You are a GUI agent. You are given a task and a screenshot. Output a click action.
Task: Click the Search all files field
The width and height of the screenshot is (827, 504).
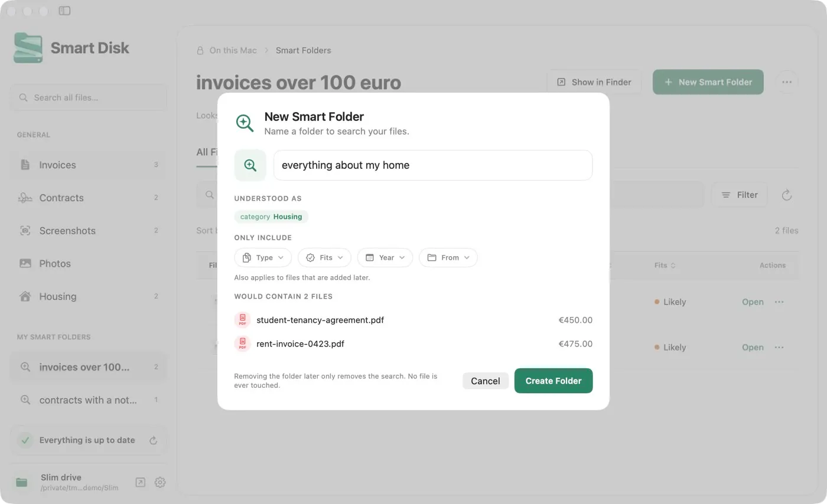coord(89,97)
